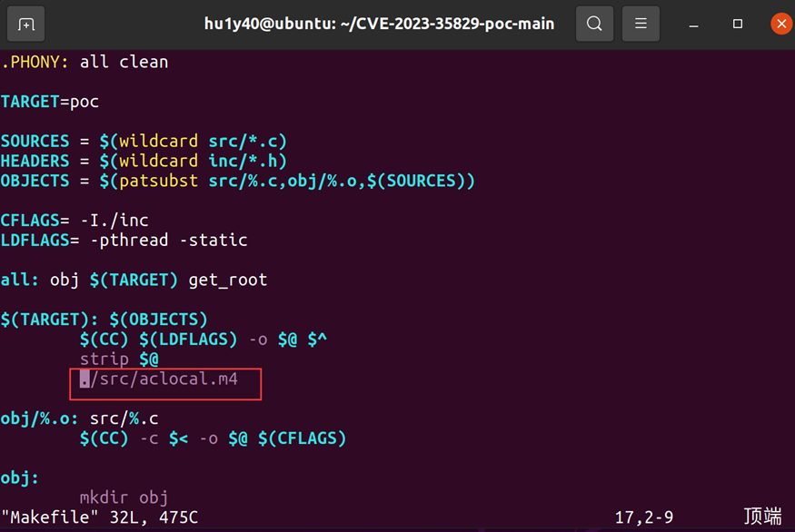795x532 pixels.
Task: Place cursor on CFLAGS -I./inc line
Action: pyautogui.click(x=75, y=221)
